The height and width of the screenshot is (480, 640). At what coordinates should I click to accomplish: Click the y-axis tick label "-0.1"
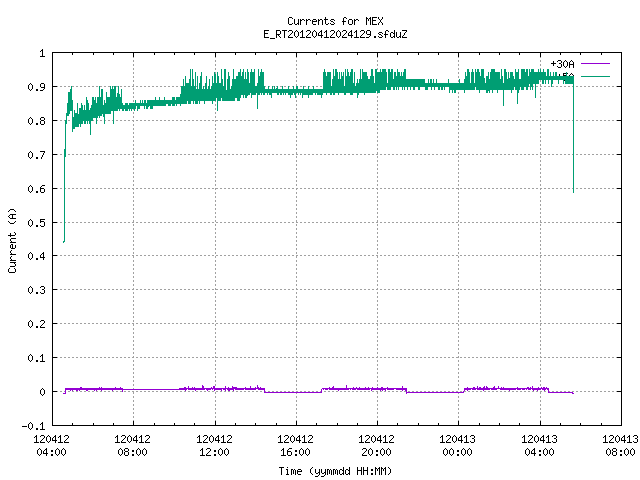(x=33, y=426)
